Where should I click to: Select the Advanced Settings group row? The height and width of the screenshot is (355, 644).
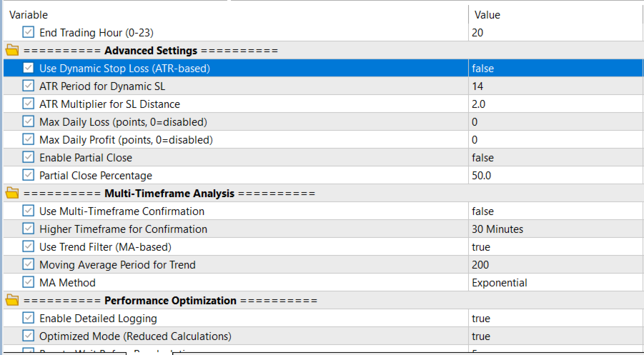point(151,51)
